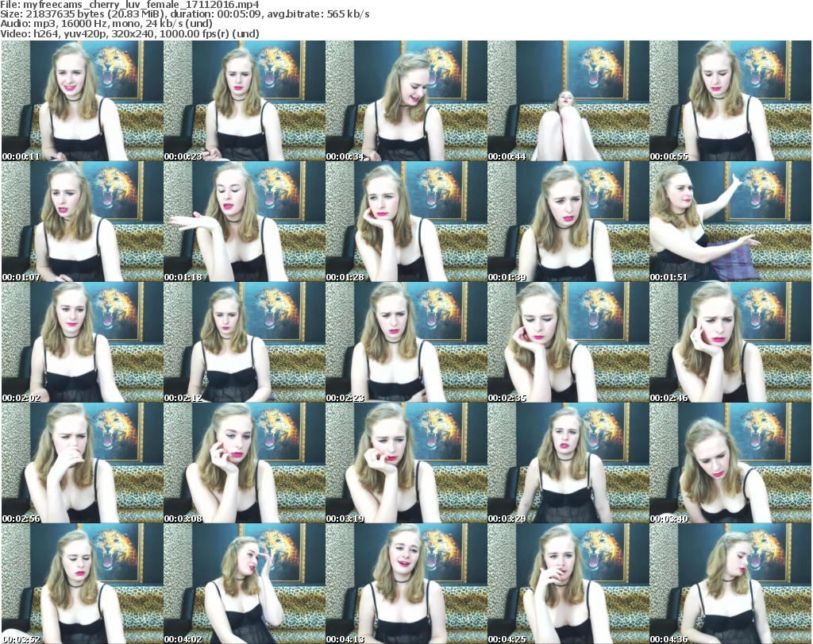Select the frame at 00:01:28
Image resolution: width=813 pixels, height=644 pixels.
click(x=406, y=222)
